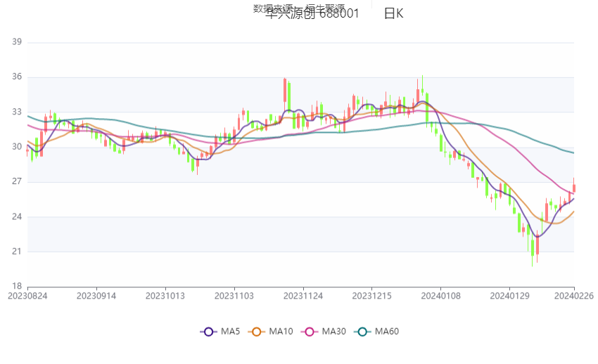Click the y-axis value 39
This screenshot has width=598, height=364.
coord(17,42)
